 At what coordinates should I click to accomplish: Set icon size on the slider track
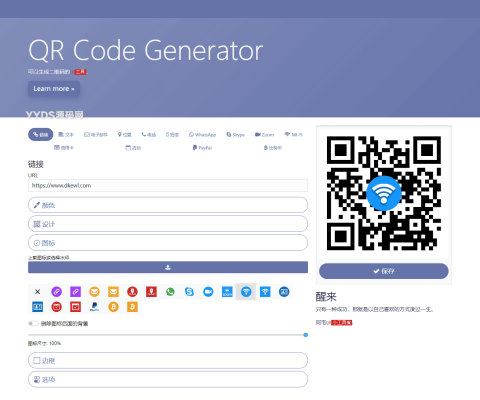[x=168, y=335]
